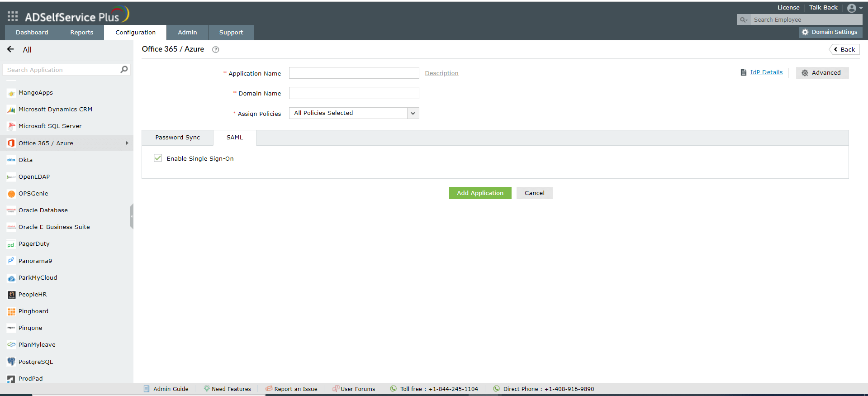The height and width of the screenshot is (396, 868).
Task: Click the toll free phone number
Action: (x=453, y=389)
